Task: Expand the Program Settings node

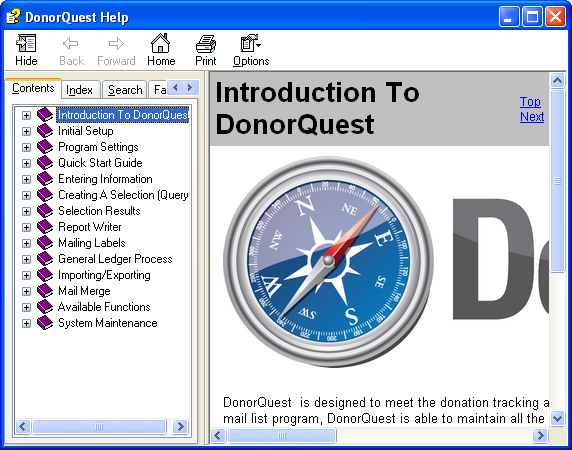Action: point(26,147)
